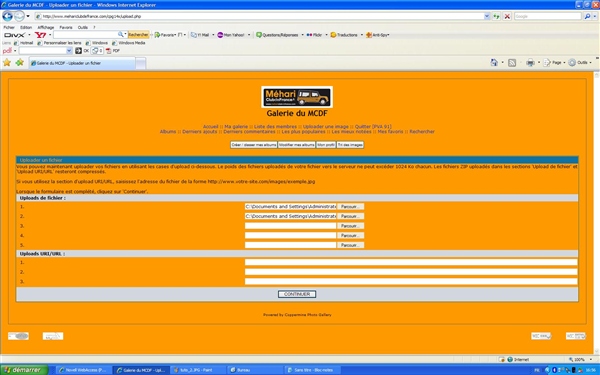Follow the Rechercher gallery link
The height and width of the screenshot is (375, 600).
click(x=422, y=132)
